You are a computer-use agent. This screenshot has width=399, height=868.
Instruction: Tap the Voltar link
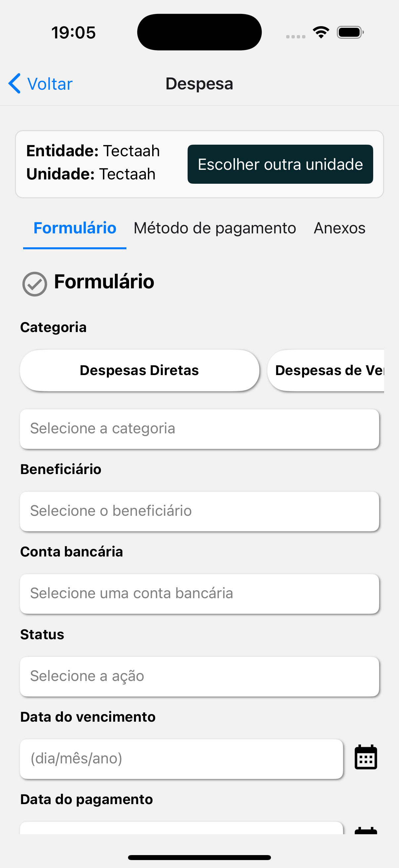click(x=50, y=84)
